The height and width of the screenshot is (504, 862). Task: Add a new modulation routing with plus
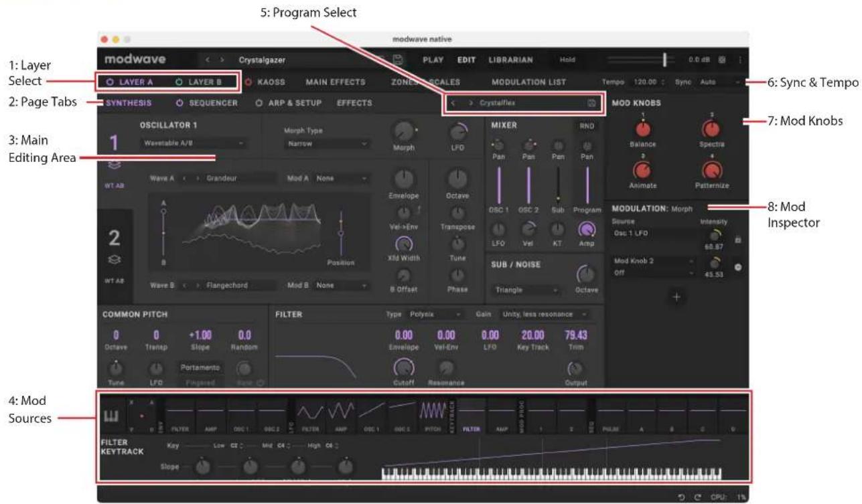[x=676, y=298]
